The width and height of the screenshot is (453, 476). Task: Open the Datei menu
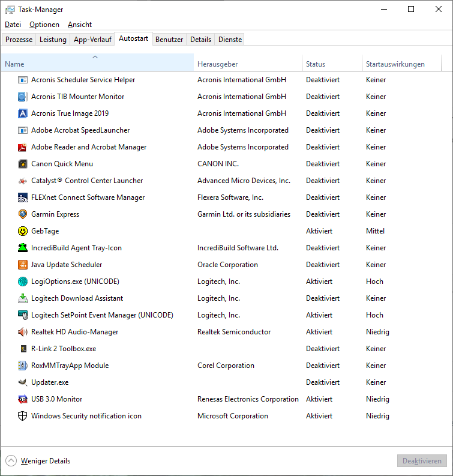tap(13, 25)
